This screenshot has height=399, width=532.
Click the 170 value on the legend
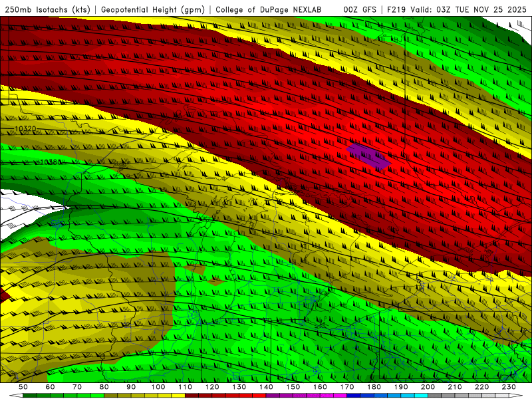347,387
